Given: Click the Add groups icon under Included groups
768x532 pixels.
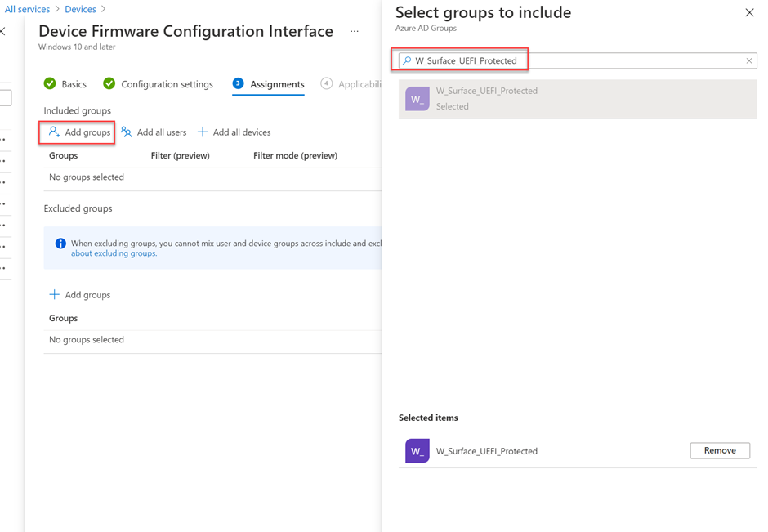Looking at the screenshot, I should point(55,132).
